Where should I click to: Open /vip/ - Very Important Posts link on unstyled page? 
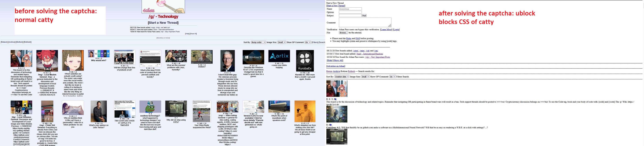377,57
